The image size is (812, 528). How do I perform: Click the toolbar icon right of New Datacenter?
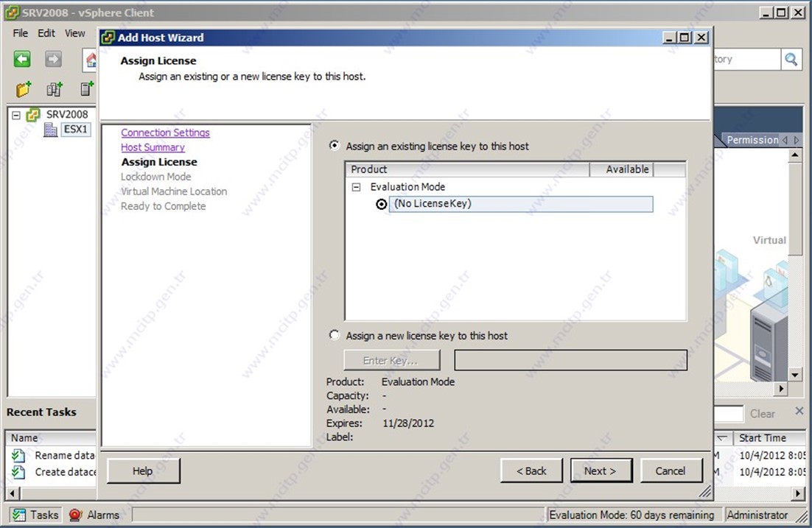click(x=87, y=89)
